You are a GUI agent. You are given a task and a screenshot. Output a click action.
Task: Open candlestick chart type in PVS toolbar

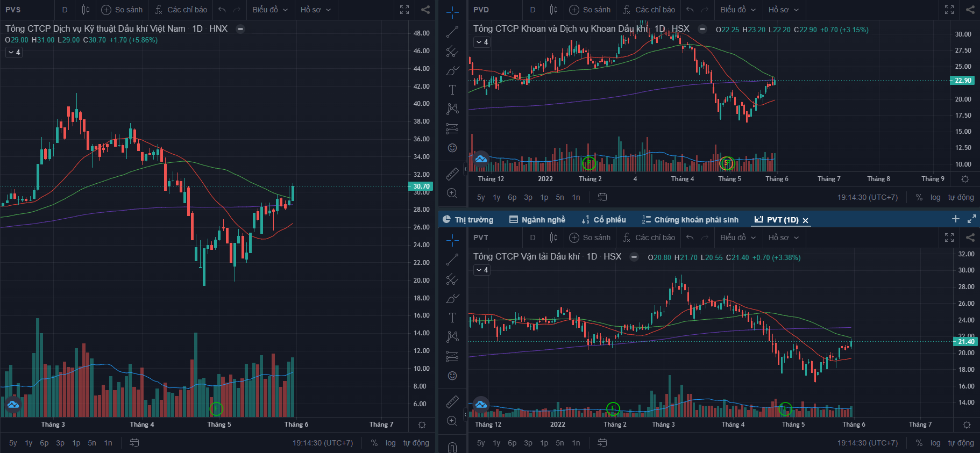pos(86,10)
